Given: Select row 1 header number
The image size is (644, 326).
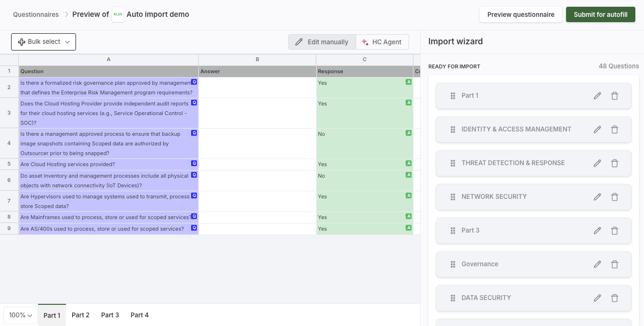Looking at the screenshot, I should [x=9, y=71].
